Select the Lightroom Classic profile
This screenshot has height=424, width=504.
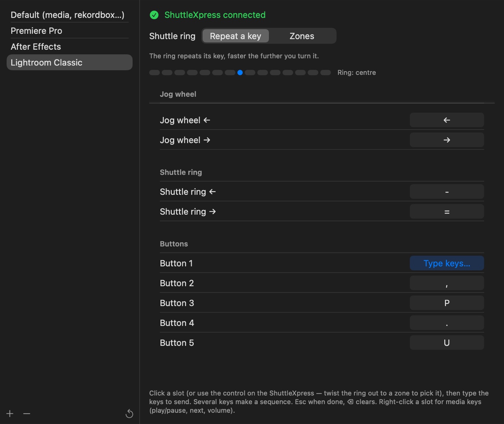pos(69,62)
